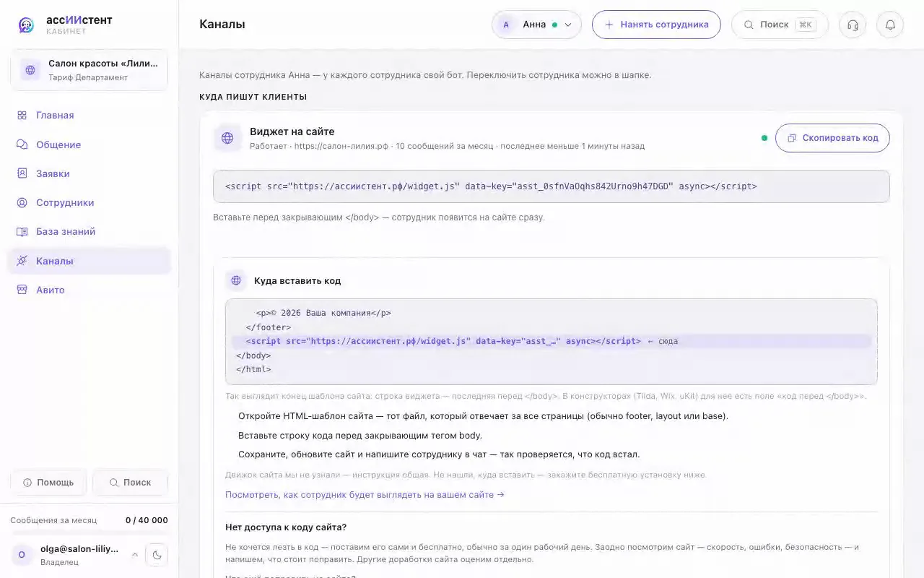The width and height of the screenshot is (924, 578).
Task: Click the Нет доступа к коду сайта? heading
Action: pos(286,527)
